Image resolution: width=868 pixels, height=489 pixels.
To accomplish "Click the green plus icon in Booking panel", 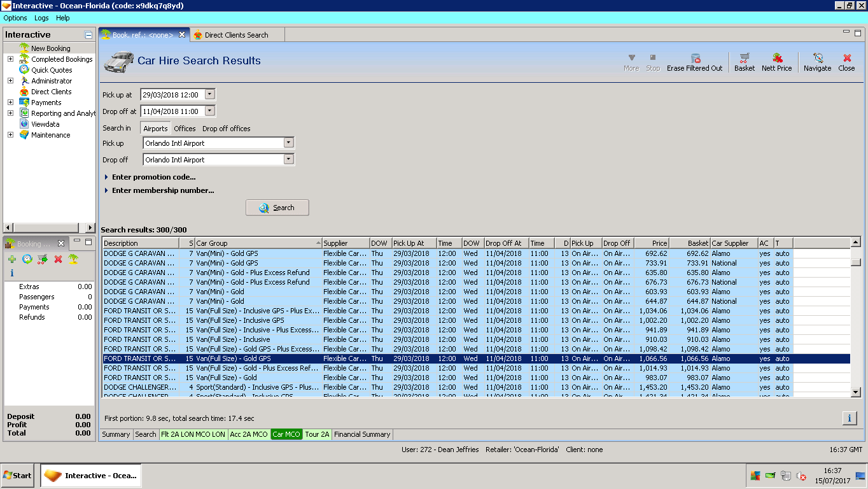I will coord(12,259).
